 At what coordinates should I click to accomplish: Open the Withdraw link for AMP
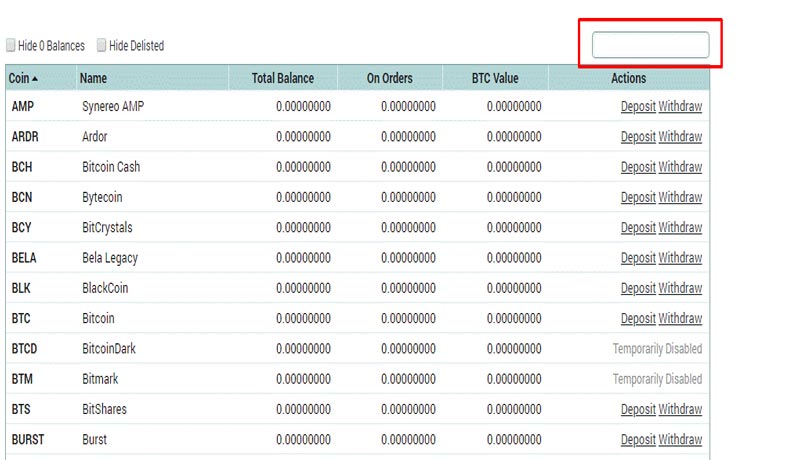[x=680, y=106]
